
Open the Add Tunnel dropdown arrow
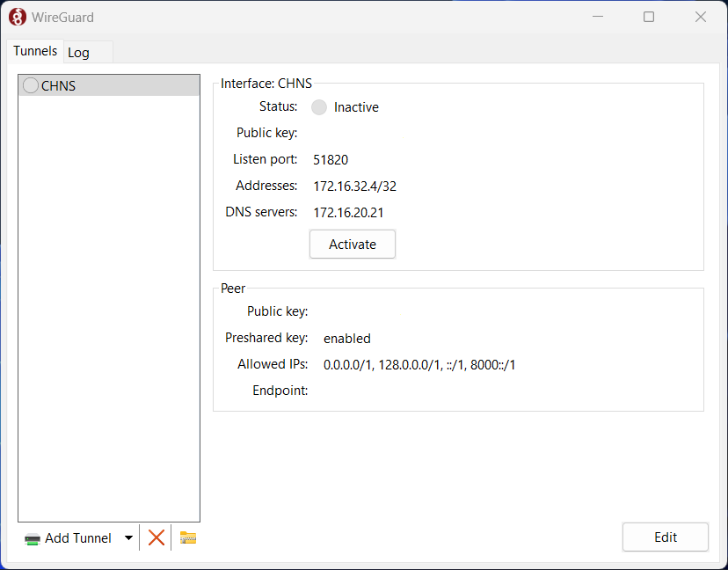[128, 537]
